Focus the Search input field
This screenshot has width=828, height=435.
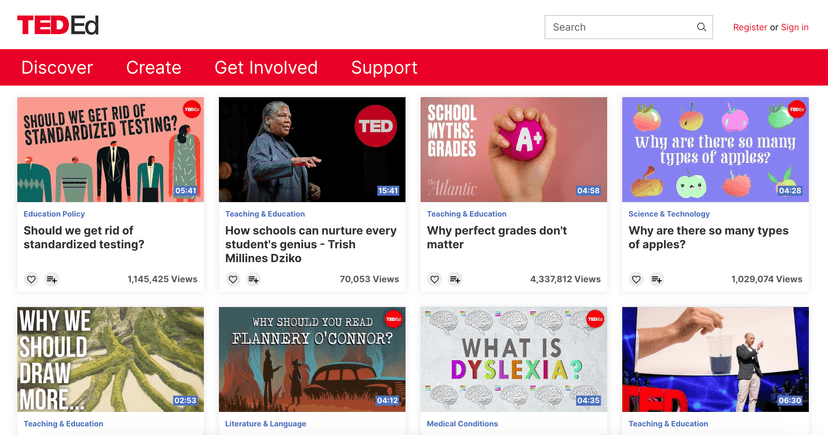click(620, 27)
